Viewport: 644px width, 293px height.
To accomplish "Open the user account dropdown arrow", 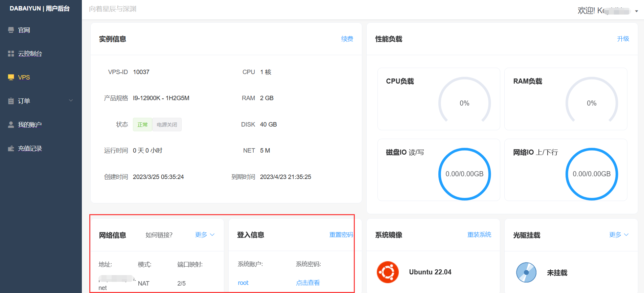I will click(637, 11).
